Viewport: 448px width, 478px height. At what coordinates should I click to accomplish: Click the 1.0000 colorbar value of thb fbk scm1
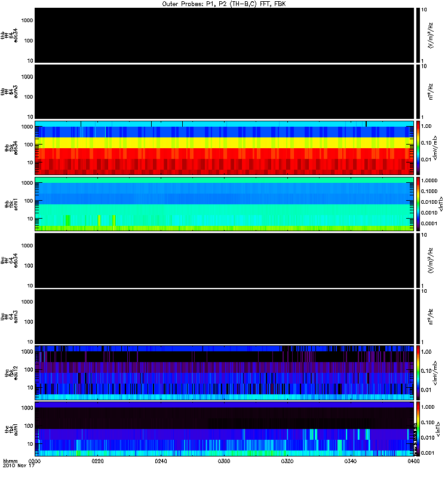point(429,181)
